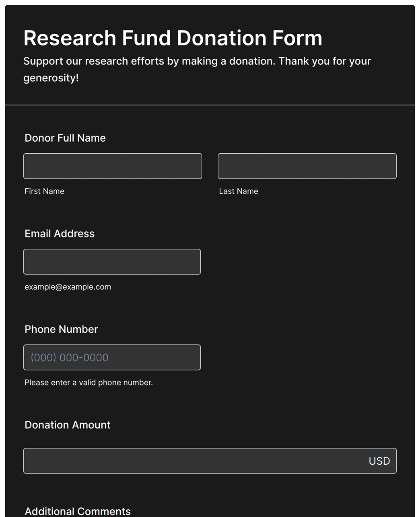
Task: Click the First Name sublabel text
Action: click(x=44, y=192)
